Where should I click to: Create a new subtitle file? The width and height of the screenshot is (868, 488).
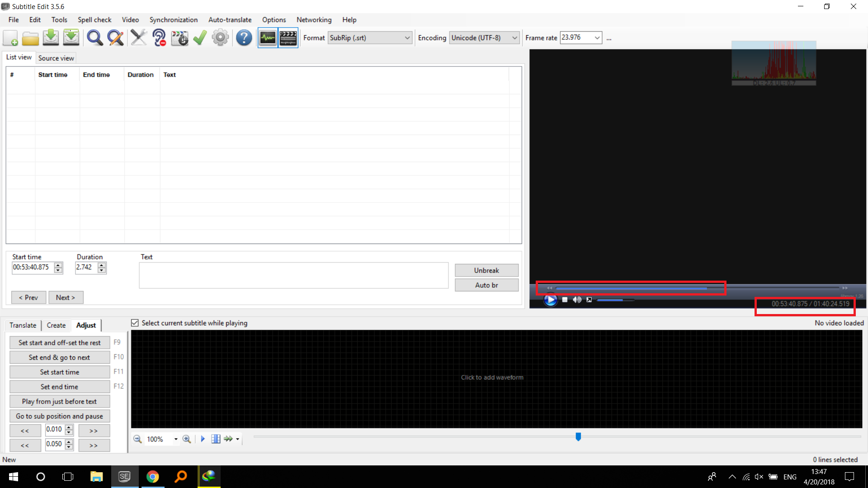[10, 38]
